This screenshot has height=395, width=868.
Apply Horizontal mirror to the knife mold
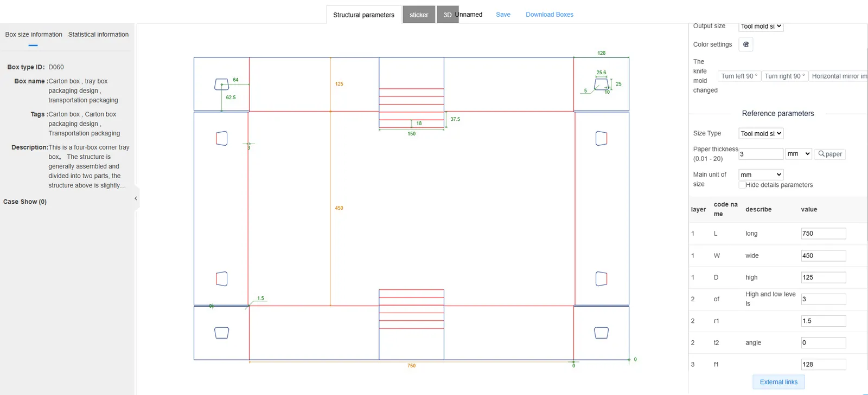pyautogui.click(x=839, y=76)
